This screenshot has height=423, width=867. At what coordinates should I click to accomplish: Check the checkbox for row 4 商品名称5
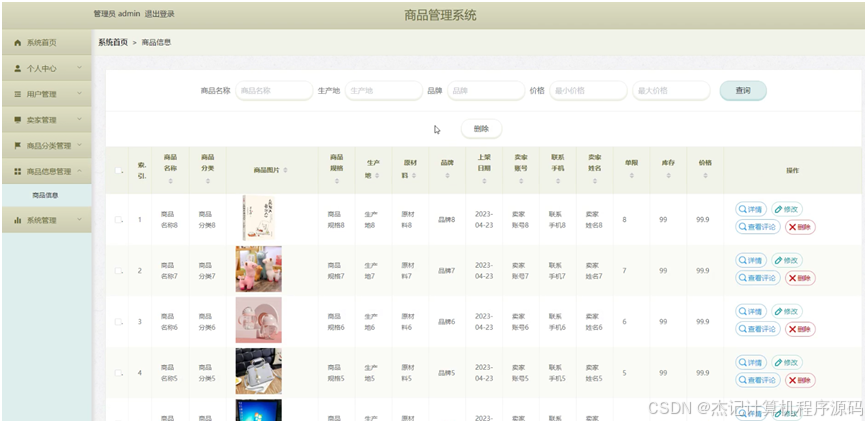[x=118, y=373]
